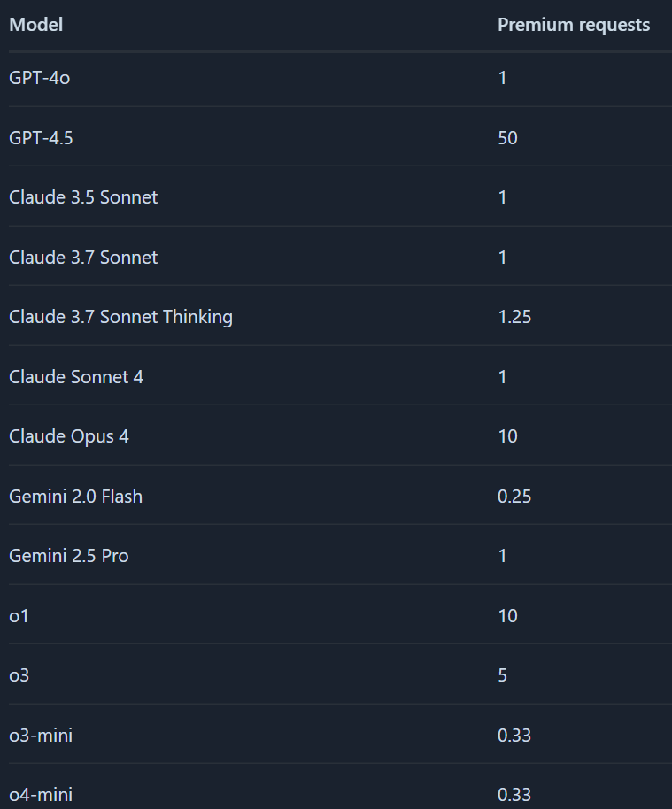Select the Gemini 2.0 Flash row
672x809 pixels.
pos(75,497)
